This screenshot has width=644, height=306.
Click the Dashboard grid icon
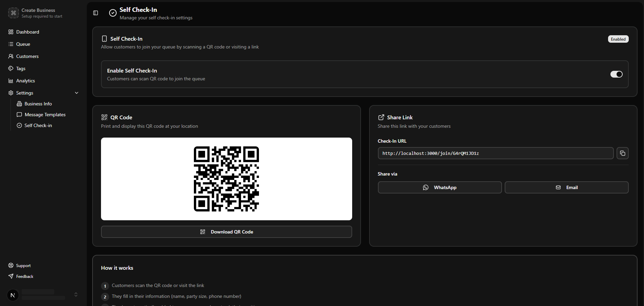coord(11,32)
